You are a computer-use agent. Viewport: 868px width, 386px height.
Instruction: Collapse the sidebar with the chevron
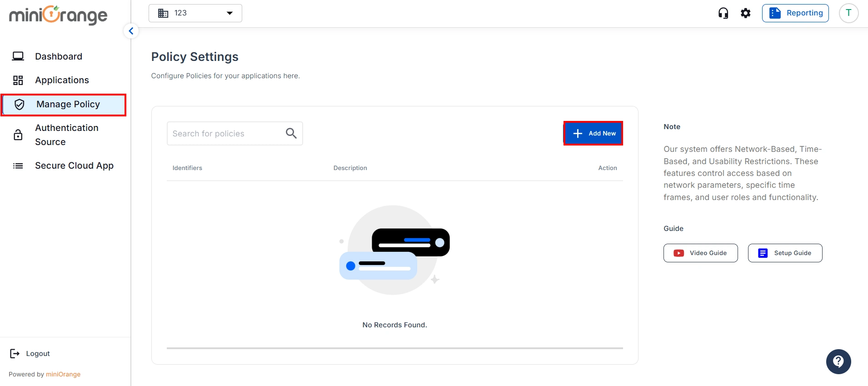coord(131,31)
